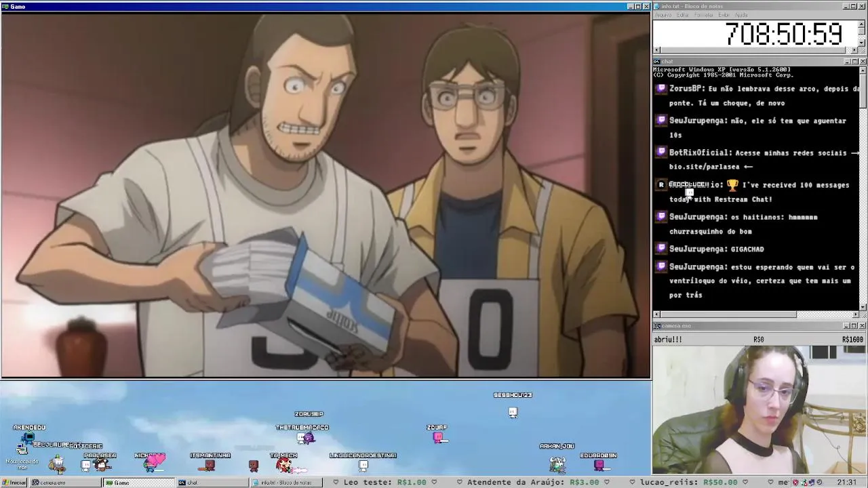This screenshot has height=488, width=868.
Task: Click the 708:50:59 timer text
Action: 784,33
